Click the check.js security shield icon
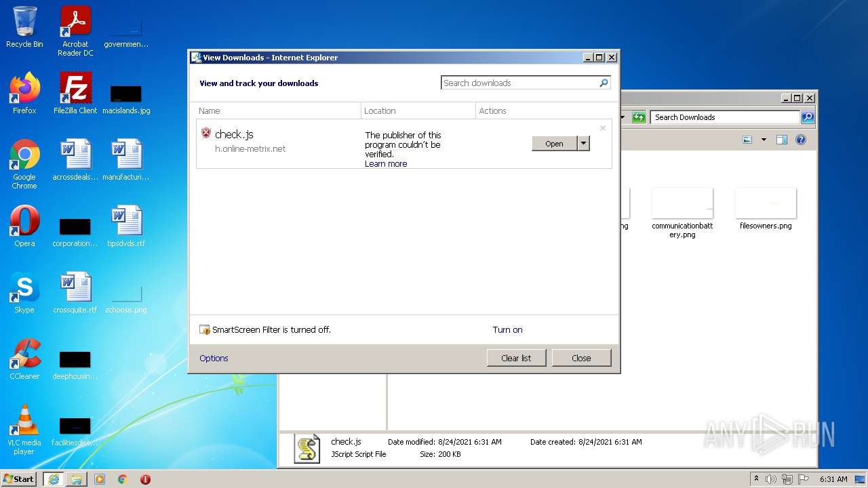 tap(206, 134)
